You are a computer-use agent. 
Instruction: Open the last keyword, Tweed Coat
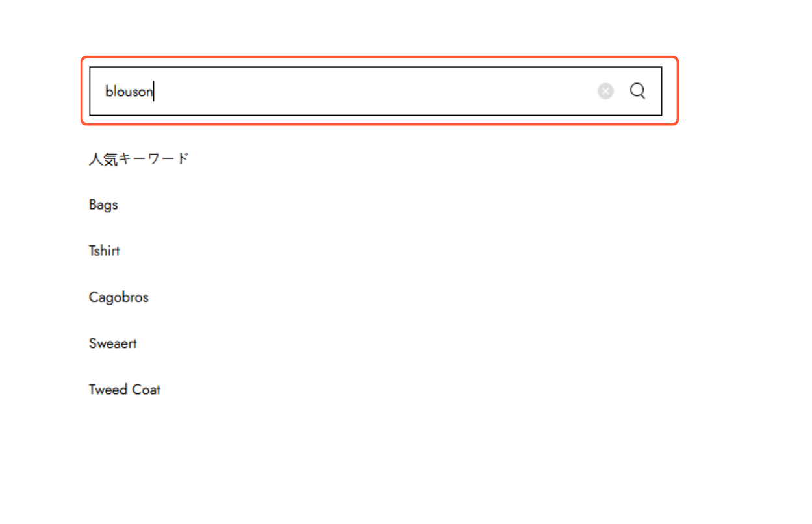pyautogui.click(x=125, y=390)
